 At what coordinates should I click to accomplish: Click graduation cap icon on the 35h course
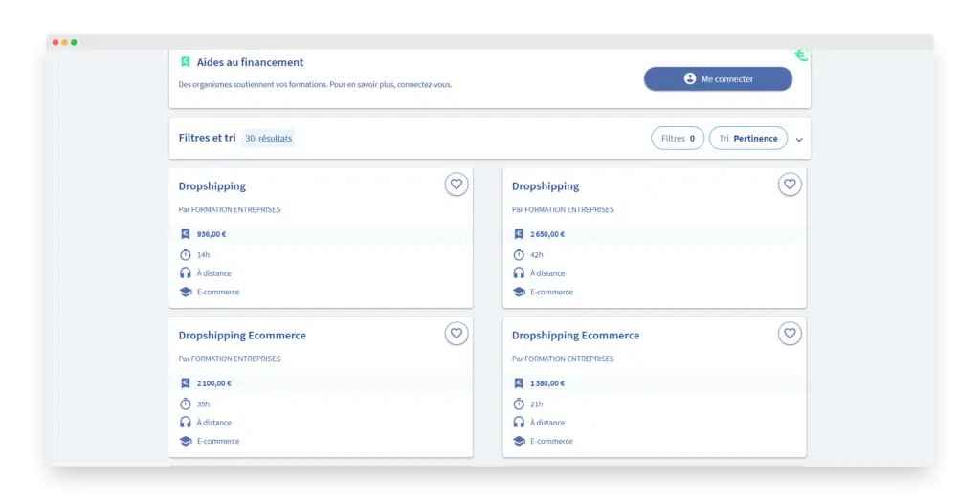[x=186, y=441]
